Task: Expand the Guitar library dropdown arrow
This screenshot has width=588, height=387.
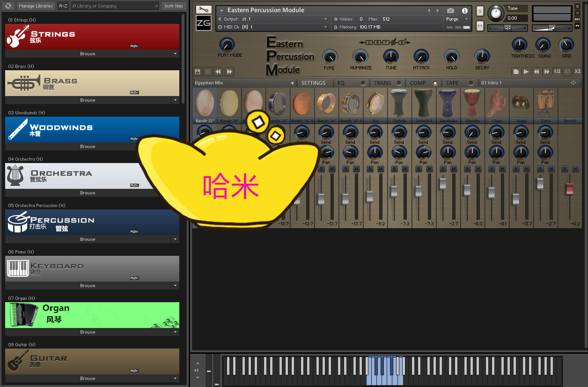Action: tap(176, 379)
